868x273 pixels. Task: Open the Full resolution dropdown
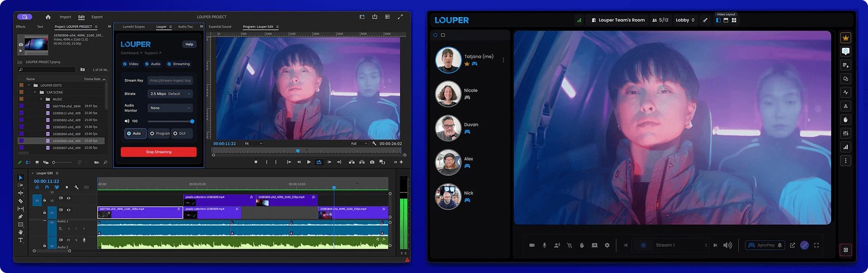[359, 144]
